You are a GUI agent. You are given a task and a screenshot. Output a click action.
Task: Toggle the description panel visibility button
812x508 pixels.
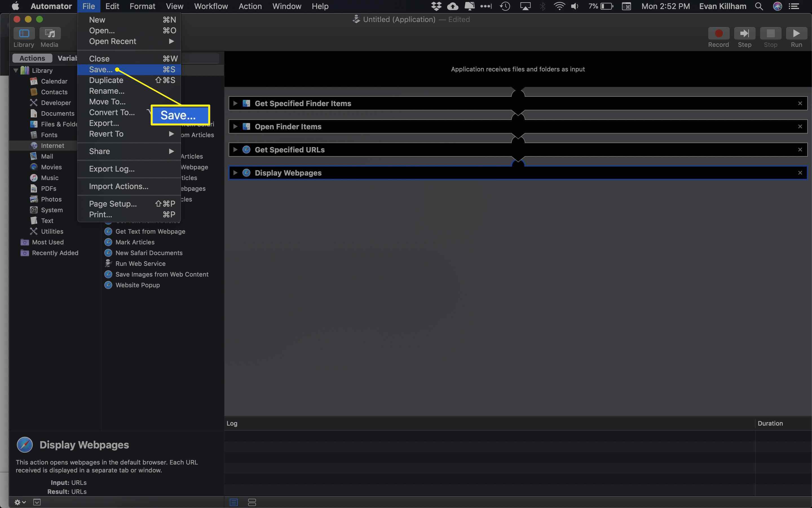(37, 502)
